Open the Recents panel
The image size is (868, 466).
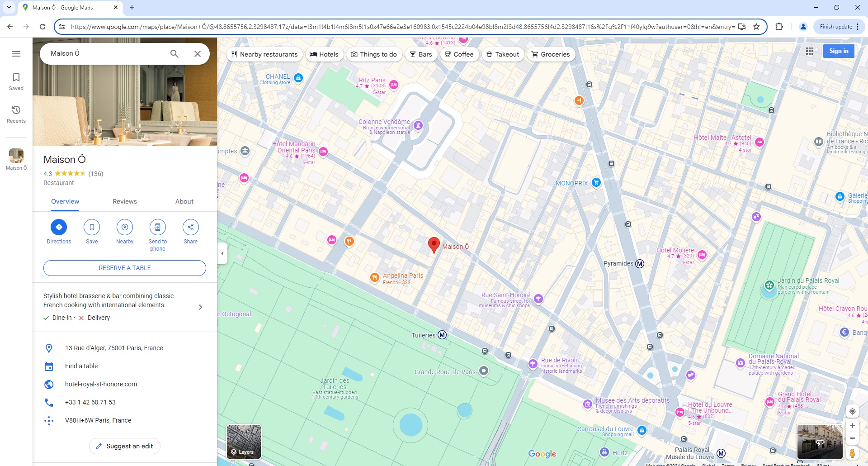pos(16,114)
